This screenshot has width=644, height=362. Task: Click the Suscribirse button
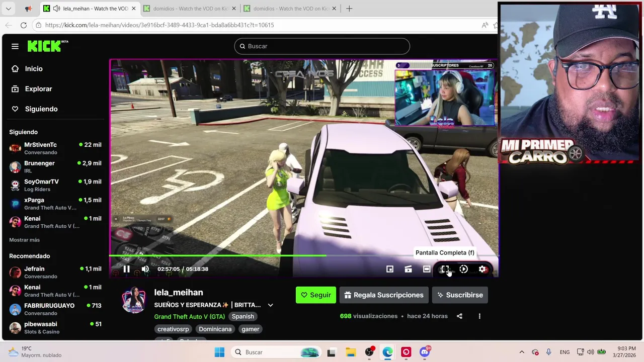(460, 295)
